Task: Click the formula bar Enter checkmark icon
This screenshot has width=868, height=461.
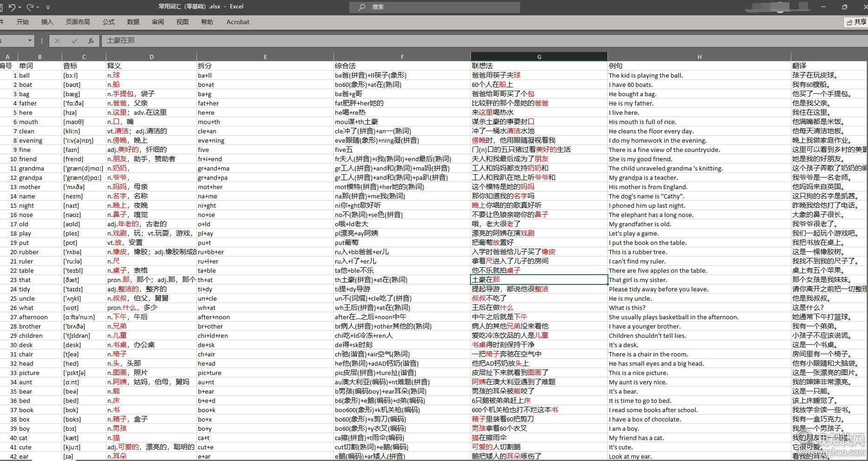Action: [x=74, y=41]
